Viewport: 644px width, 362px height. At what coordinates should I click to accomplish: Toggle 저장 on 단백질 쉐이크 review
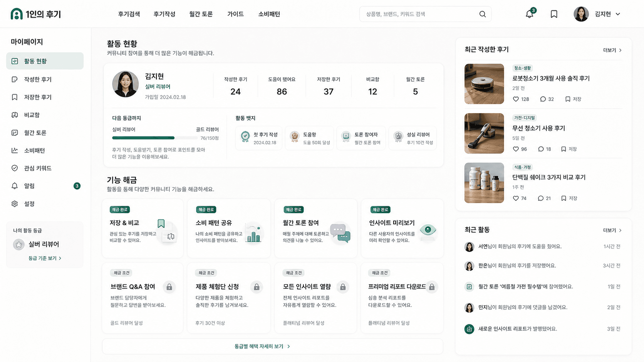coord(569,199)
